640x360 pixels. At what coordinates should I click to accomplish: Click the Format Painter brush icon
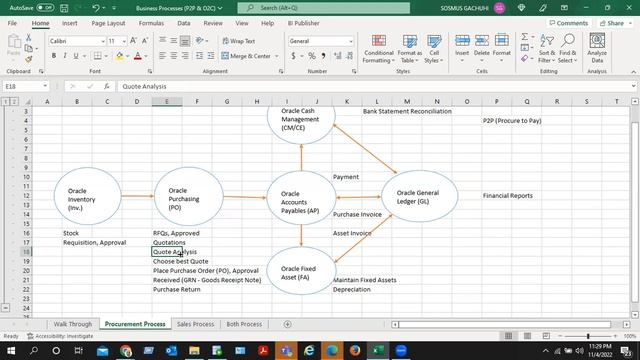pos(29,60)
